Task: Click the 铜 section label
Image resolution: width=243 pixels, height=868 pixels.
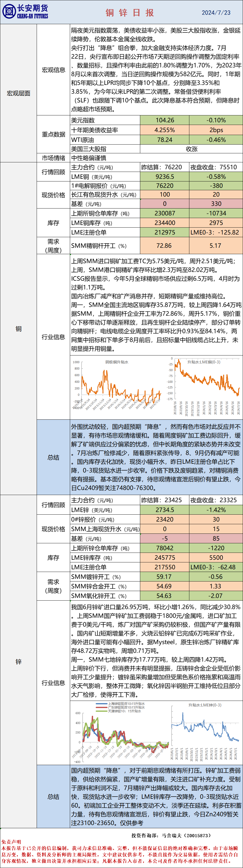Action: (x=19, y=328)
